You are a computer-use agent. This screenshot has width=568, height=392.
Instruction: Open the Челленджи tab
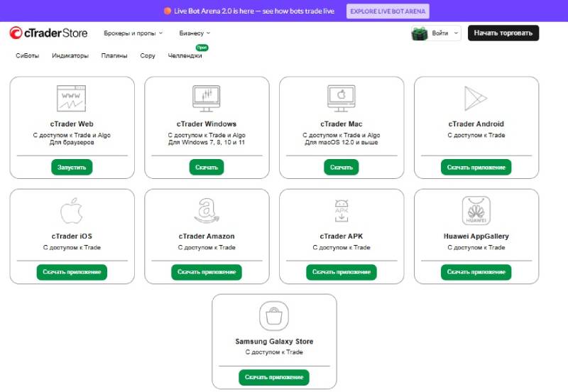185,55
